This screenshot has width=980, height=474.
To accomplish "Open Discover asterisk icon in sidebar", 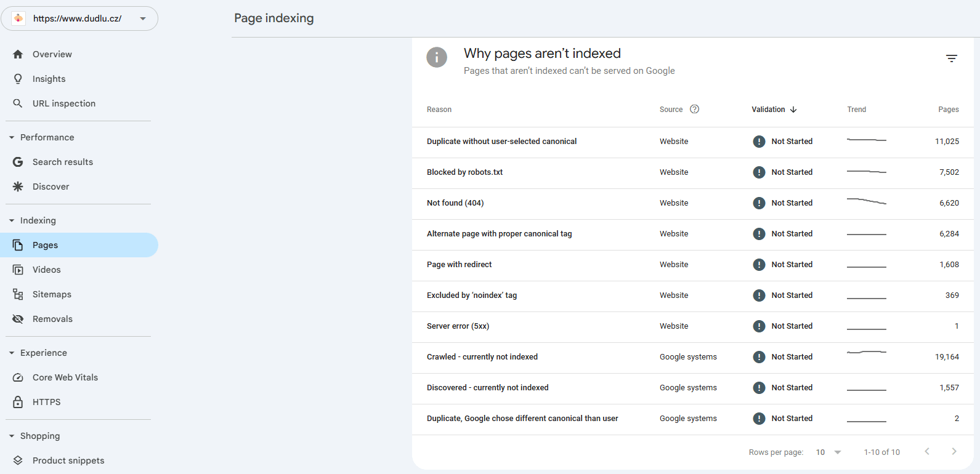I will click(18, 187).
